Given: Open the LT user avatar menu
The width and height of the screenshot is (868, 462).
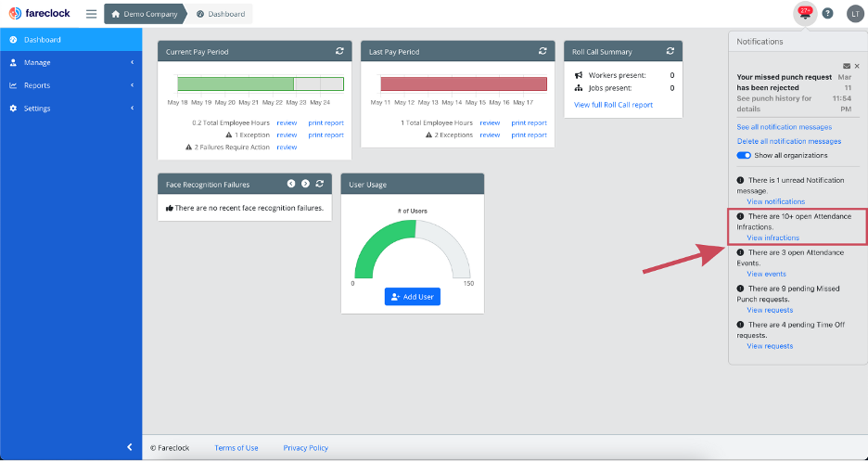Looking at the screenshot, I should (x=855, y=14).
